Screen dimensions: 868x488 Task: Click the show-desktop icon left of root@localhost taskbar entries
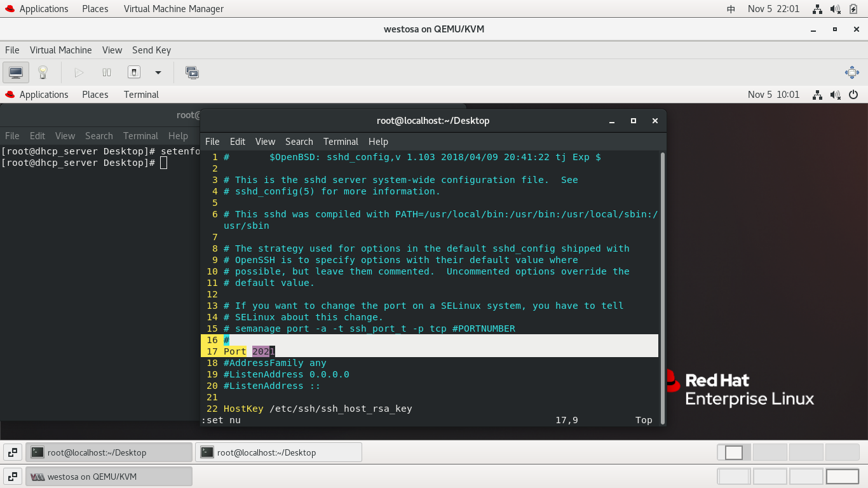click(12, 452)
